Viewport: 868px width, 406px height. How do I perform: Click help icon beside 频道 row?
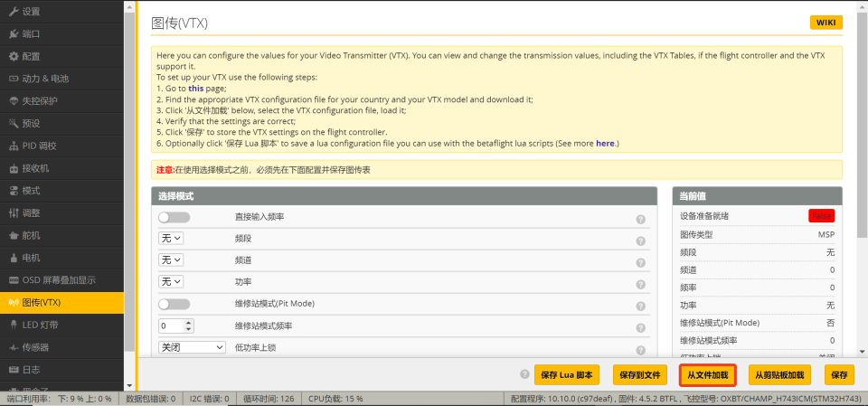pos(640,261)
